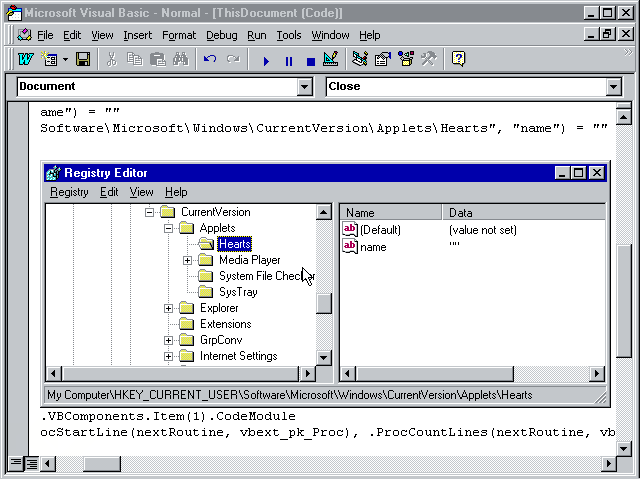
Task: Click the Cut scissors icon
Action: coord(111,60)
